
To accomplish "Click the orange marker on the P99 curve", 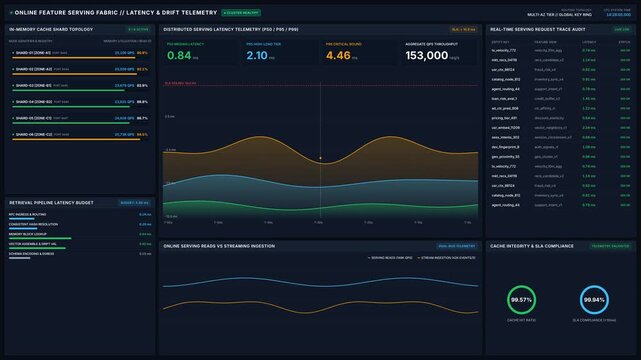I will pyautogui.click(x=320, y=158).
